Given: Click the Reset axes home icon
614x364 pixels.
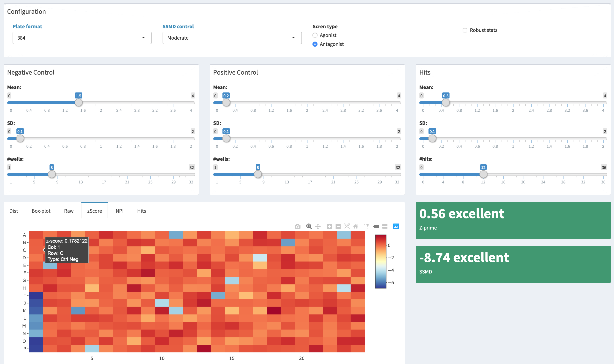Looking at the screenshot, I should pyautogui.click(x=355, y=226).
